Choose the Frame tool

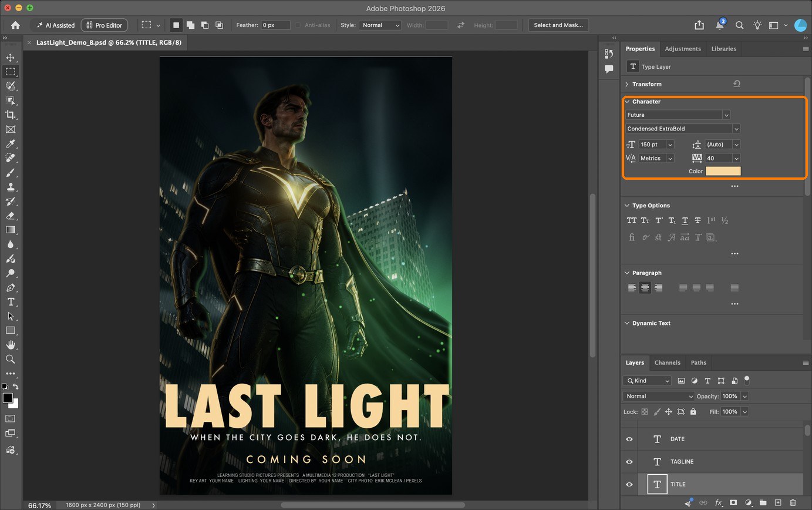pos(11,129)
